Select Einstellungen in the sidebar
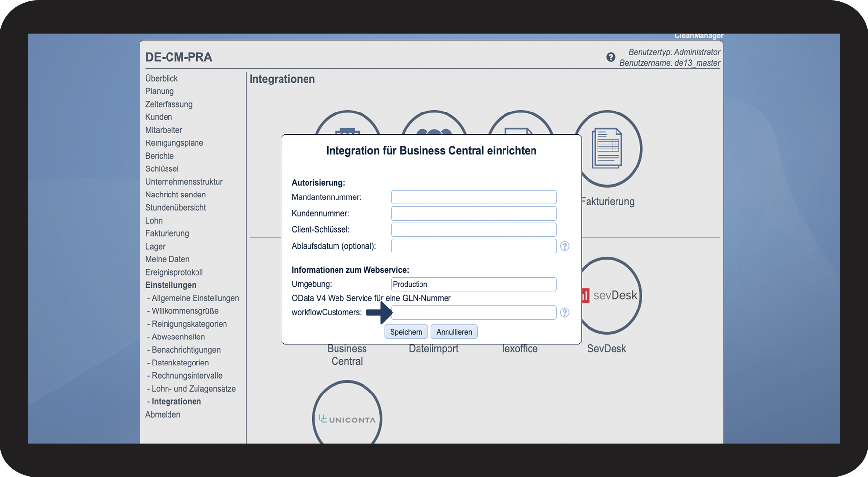The width and height of the screenshot is (868, 477). [x=171, y=285]
